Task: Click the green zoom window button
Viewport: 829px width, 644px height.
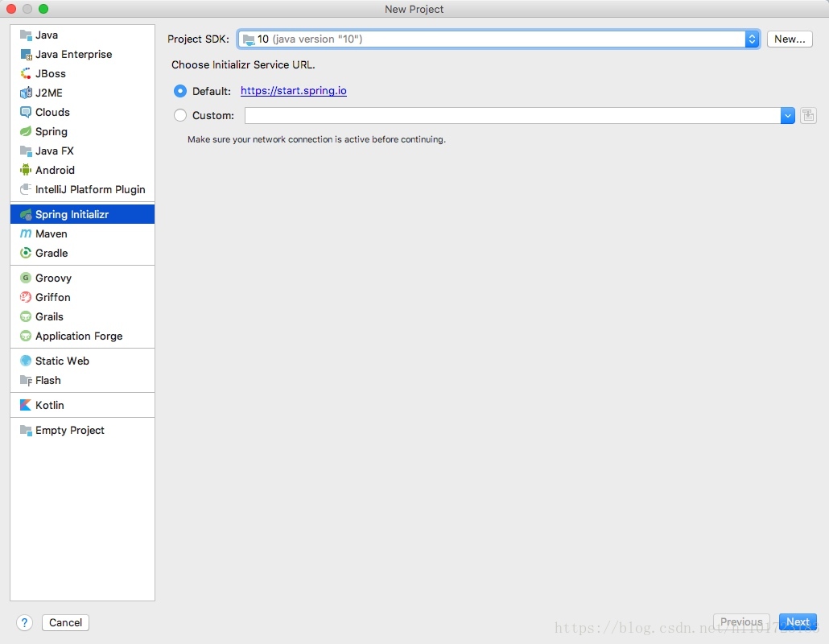Action: tap(43, 9)
